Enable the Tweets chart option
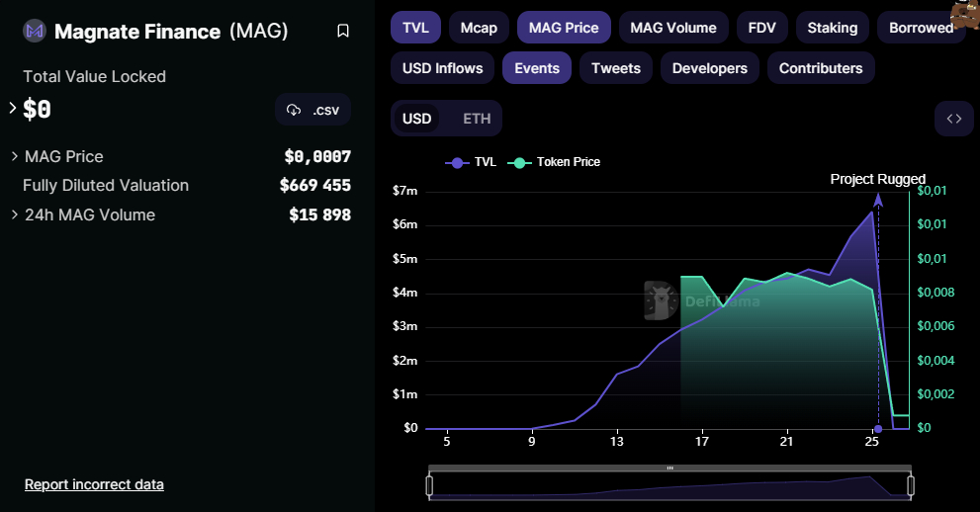The image size is (980, 512). [x=616, y=68]
